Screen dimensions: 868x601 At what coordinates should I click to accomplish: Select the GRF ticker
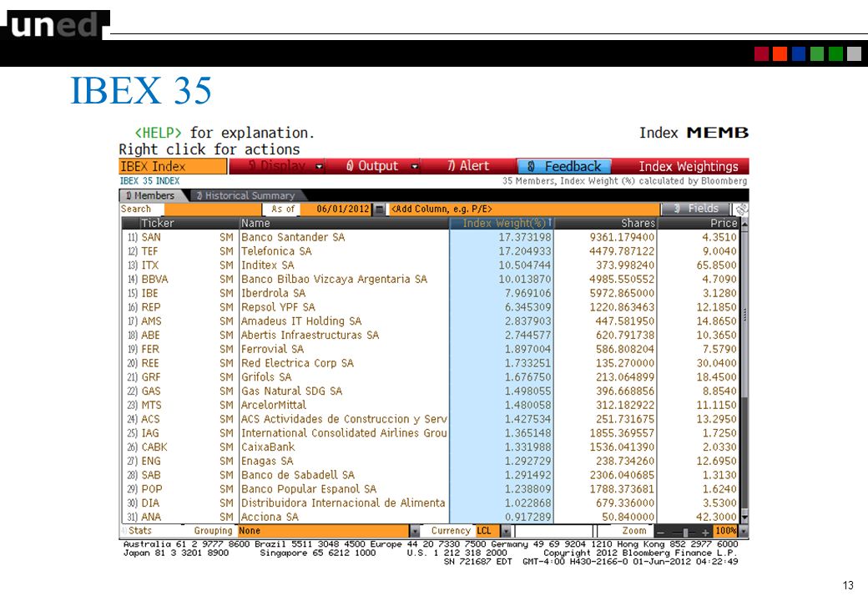click(x=150, y=377)
